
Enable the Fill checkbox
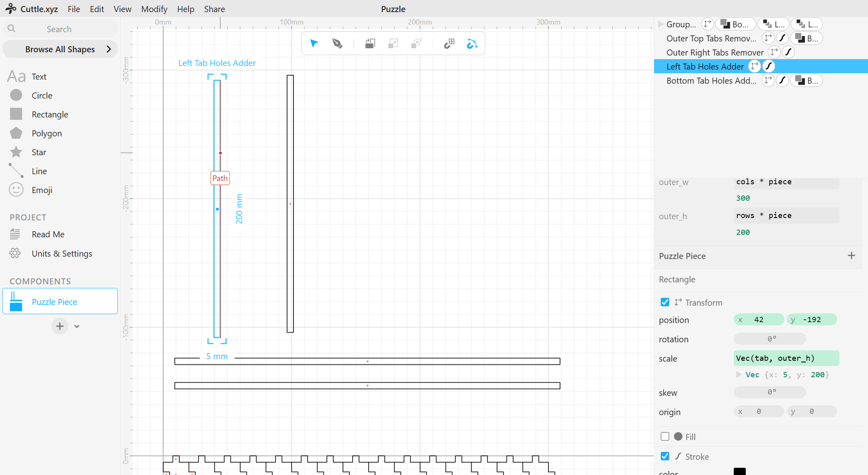point(665,436)
